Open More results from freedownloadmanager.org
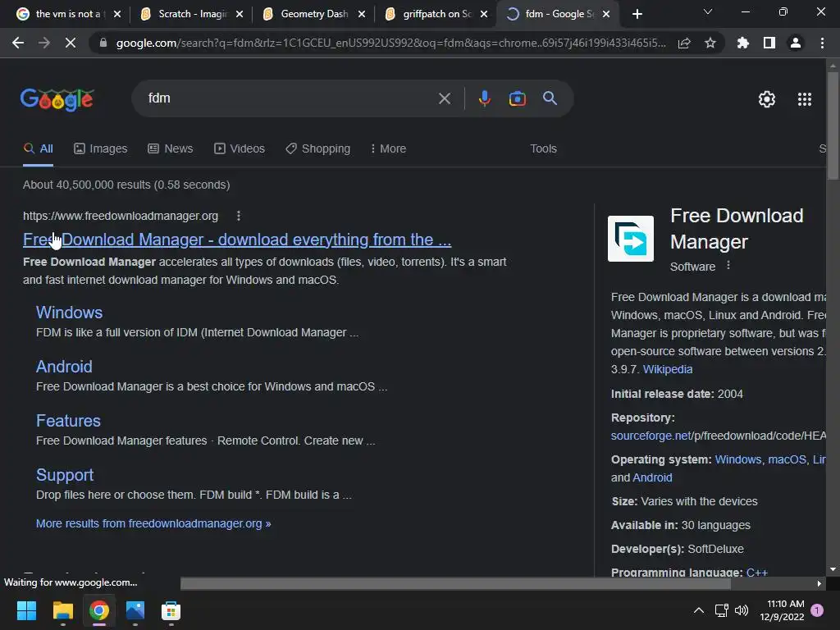Viewport: 840px width, 630px height. point(153,523)
